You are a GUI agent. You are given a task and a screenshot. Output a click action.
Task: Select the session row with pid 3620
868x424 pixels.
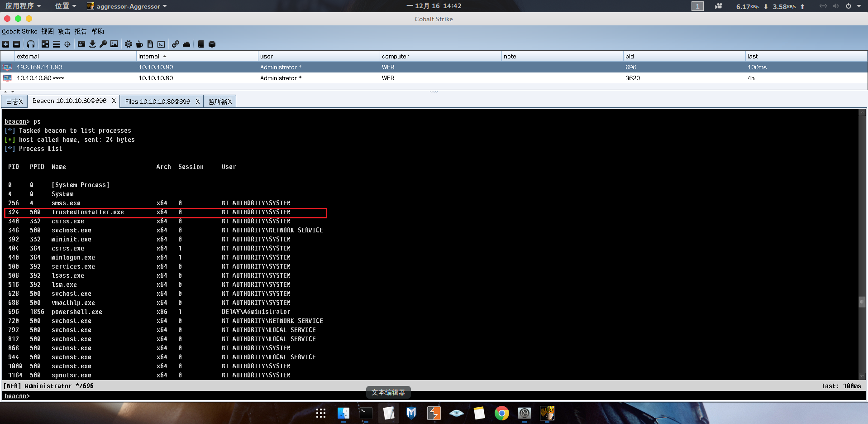point(434,78)
